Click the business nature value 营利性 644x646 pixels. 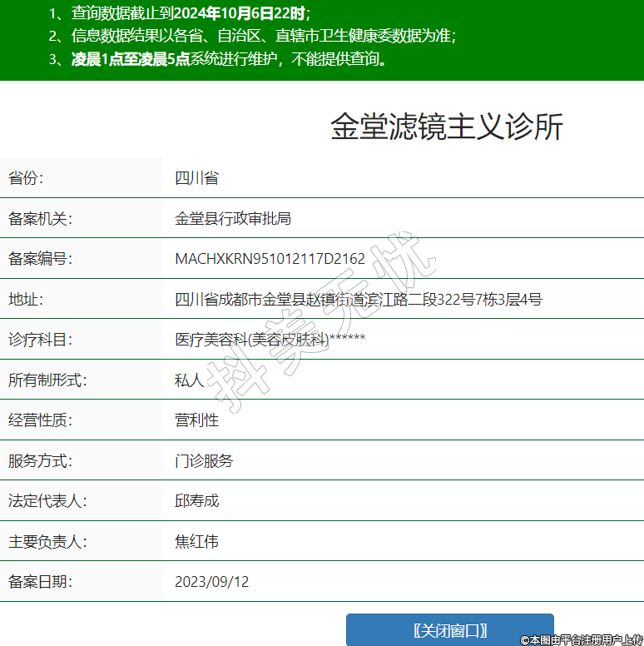[x=196, y=420]
